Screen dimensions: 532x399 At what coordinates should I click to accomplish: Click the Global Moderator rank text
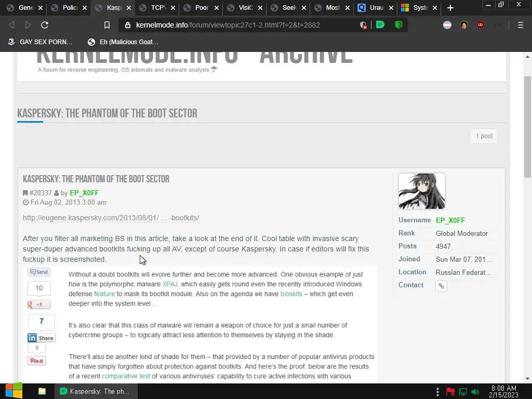click(x=462, y=233)
